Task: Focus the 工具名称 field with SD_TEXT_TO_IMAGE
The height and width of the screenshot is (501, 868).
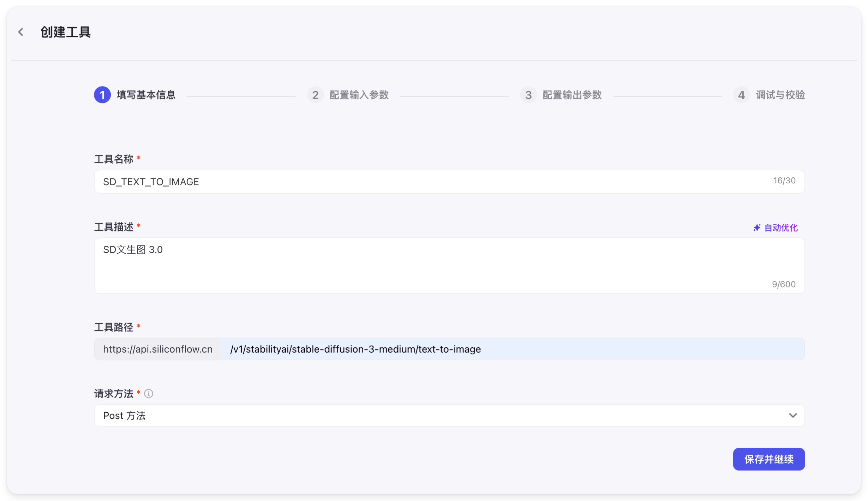Action: click(x=424, y=182)
